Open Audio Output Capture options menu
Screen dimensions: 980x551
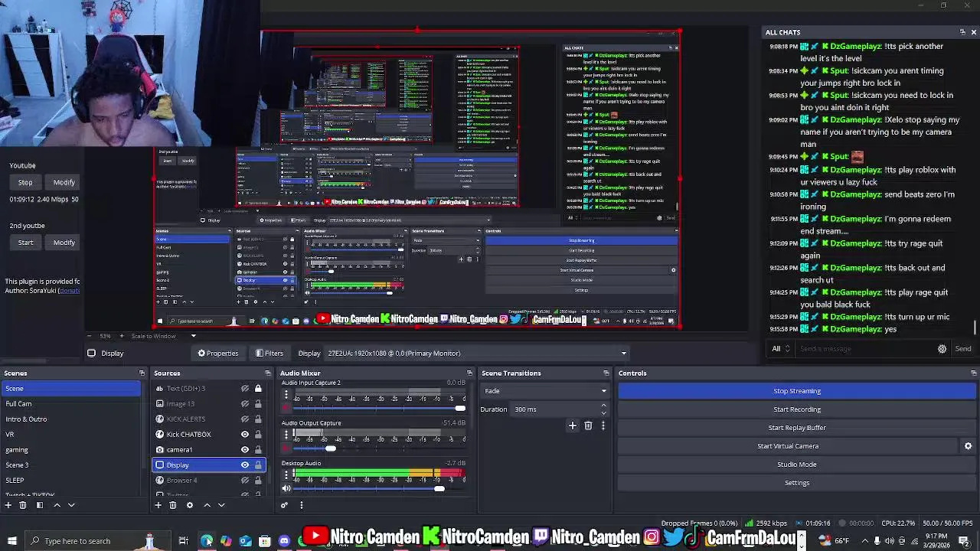coord(286,435)
